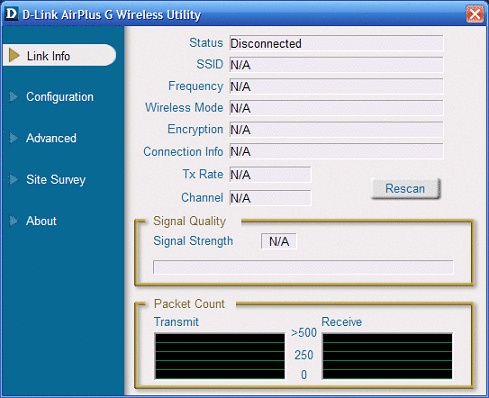
Task: Click the arrow icon beside Configuration
Action: click(13, 97)
